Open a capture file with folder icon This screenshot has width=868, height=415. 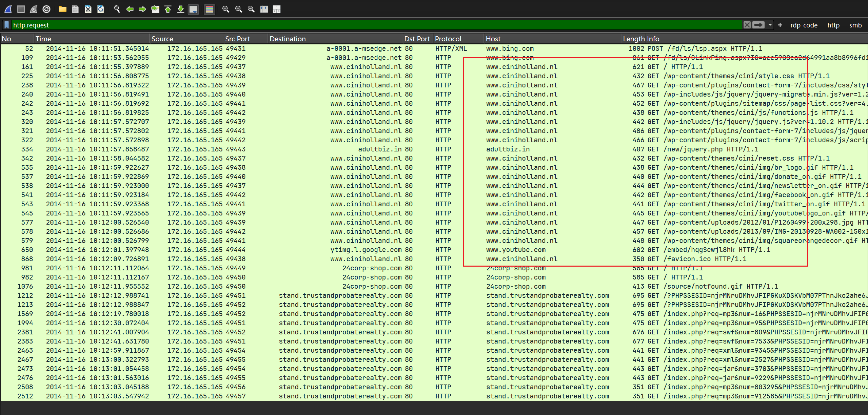(x=62, y=9)
